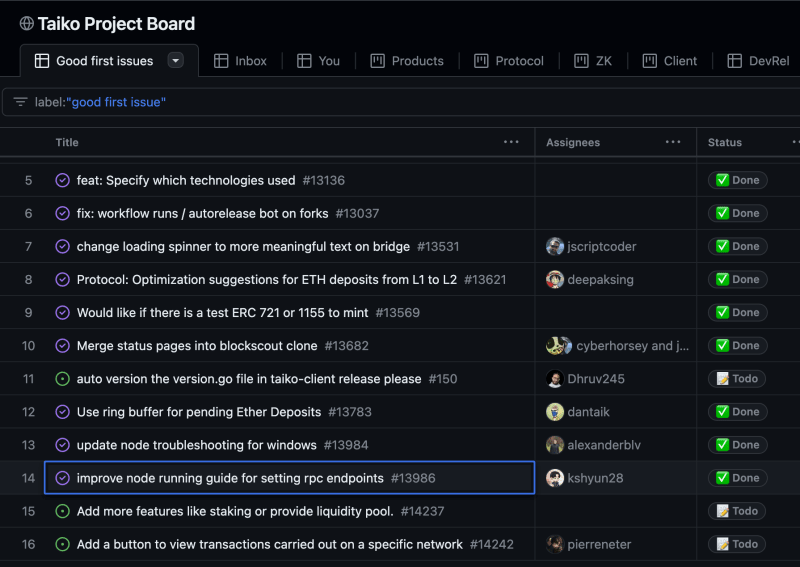Click pierreneter avatar in Assignees column
800x567 pixels.
pos(555,544)
